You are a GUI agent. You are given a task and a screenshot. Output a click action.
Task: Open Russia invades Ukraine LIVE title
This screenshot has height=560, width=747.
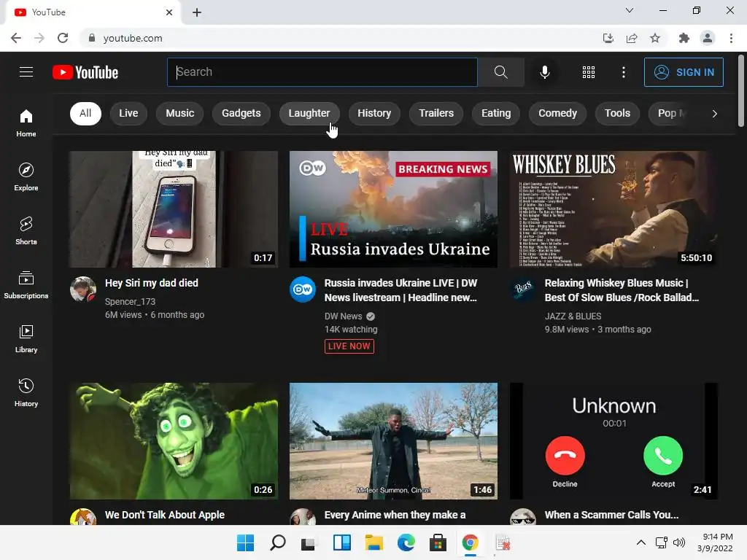400,290
